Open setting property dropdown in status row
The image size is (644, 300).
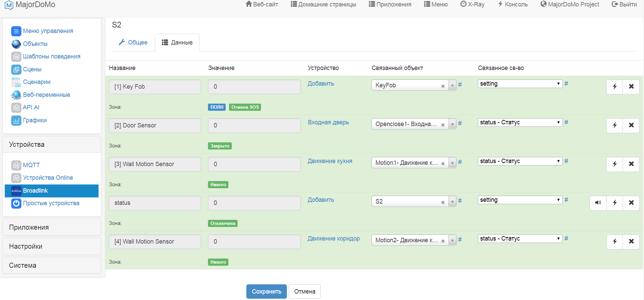520,200
